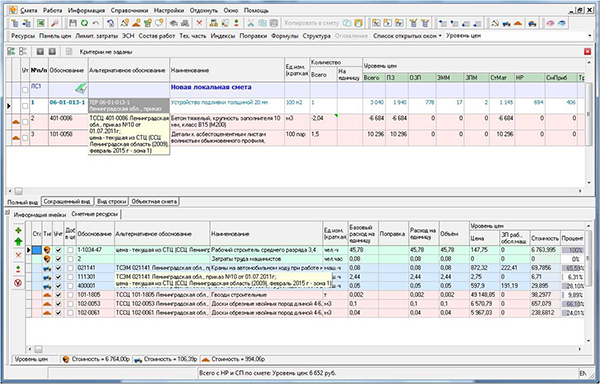Click the plus-minus icon beside resources table
600x384 pixels.
[x=18, y=269]
